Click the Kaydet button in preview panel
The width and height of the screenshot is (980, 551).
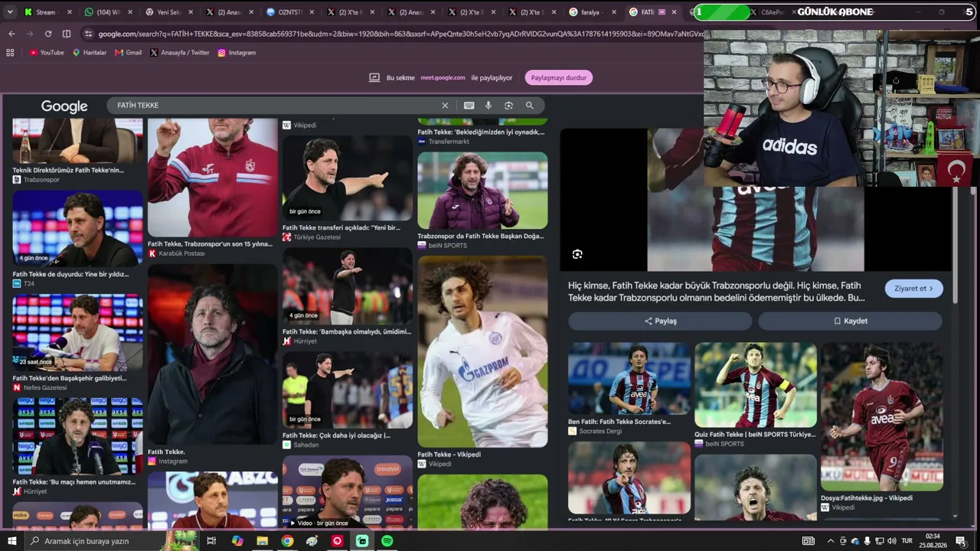coord(850,321)
